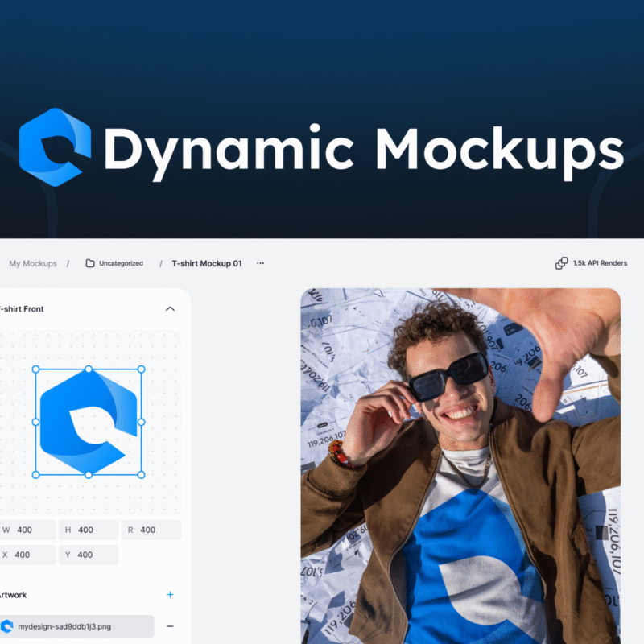Click the T-shirt mockup preview image
The image size is (644, 644).
(460, 467)
